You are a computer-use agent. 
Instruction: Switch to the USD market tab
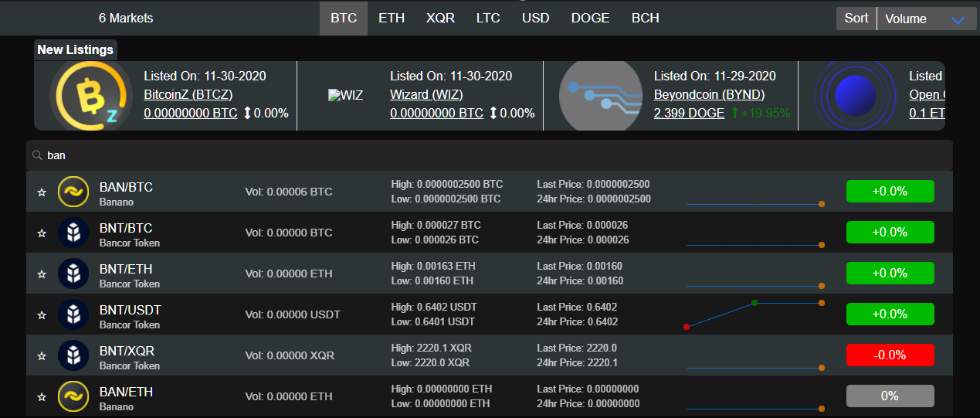tap(536, 18)
